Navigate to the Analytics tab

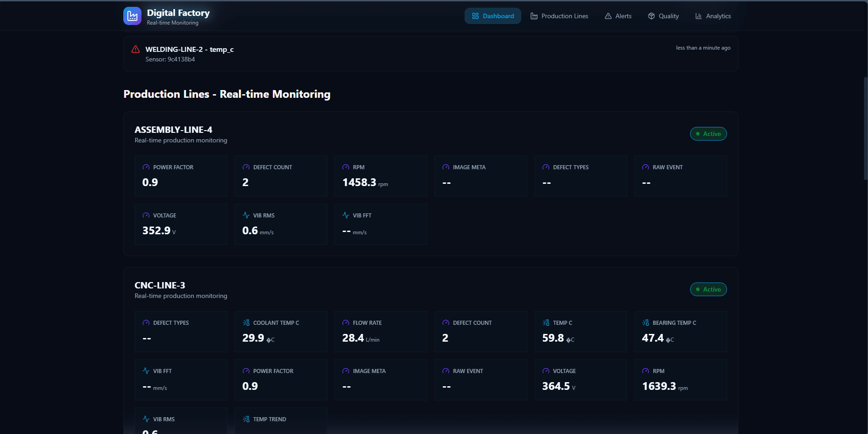(713, 16)
